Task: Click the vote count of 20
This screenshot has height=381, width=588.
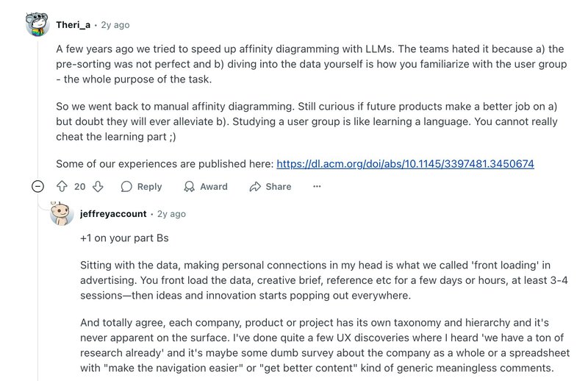Action: pyautogui.click(x=80, y=187)
